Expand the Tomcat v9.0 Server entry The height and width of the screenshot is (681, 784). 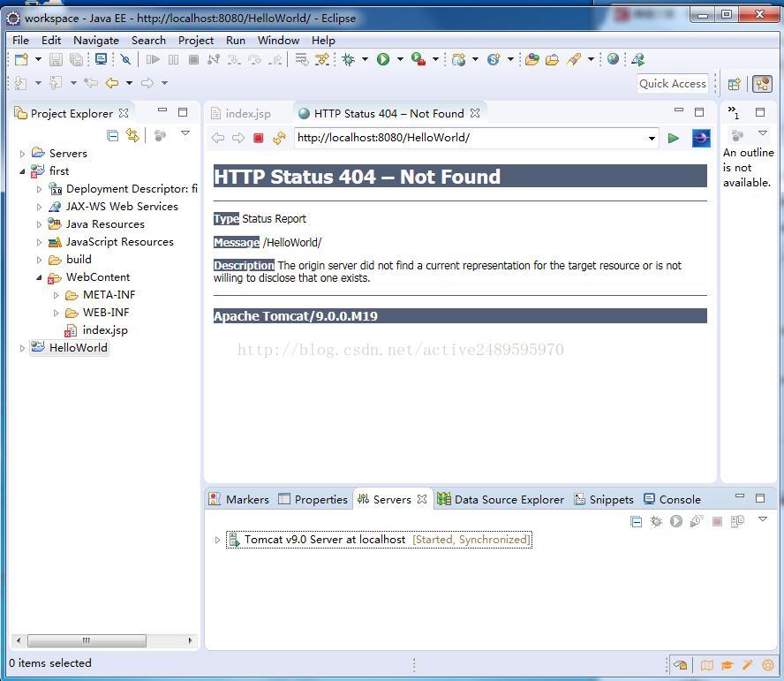[217, 540]
